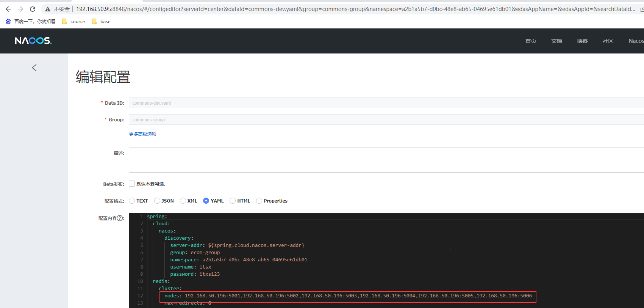Click the redis nodes line in editor

[348, 296]
